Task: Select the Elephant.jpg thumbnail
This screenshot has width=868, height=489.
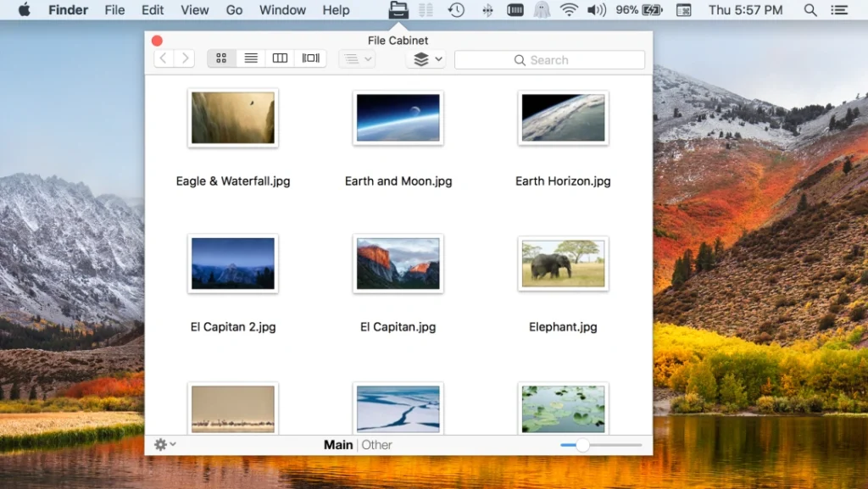Action: 563,264
